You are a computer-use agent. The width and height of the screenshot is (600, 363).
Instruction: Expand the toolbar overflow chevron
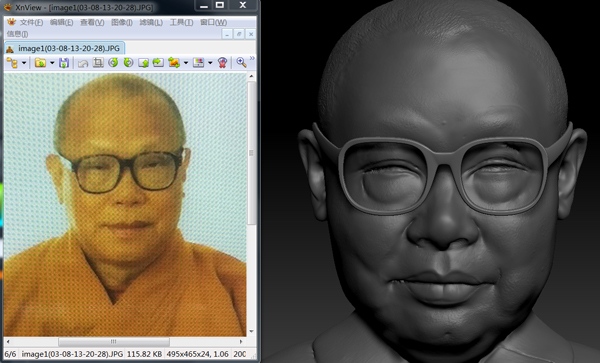252,59
